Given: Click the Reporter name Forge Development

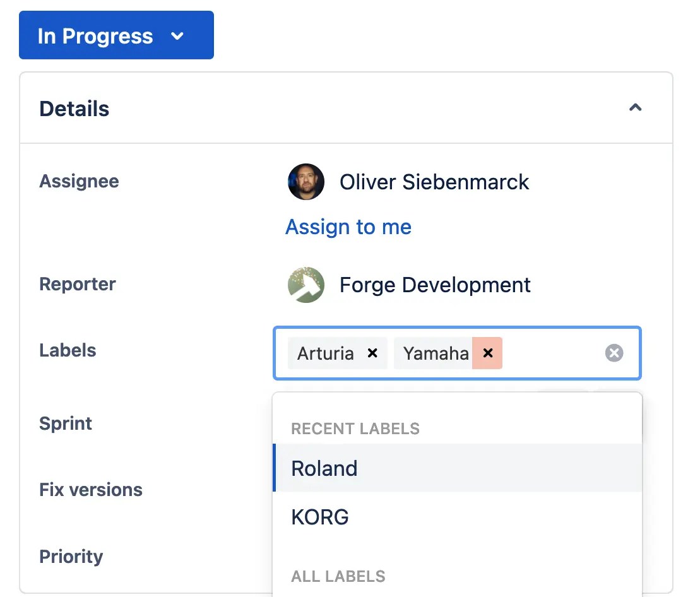Looking at the screenshot, I should [434, 285].
